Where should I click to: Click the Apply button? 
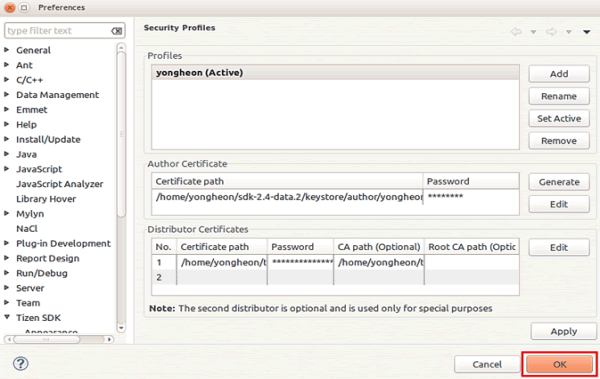[564, 331]
